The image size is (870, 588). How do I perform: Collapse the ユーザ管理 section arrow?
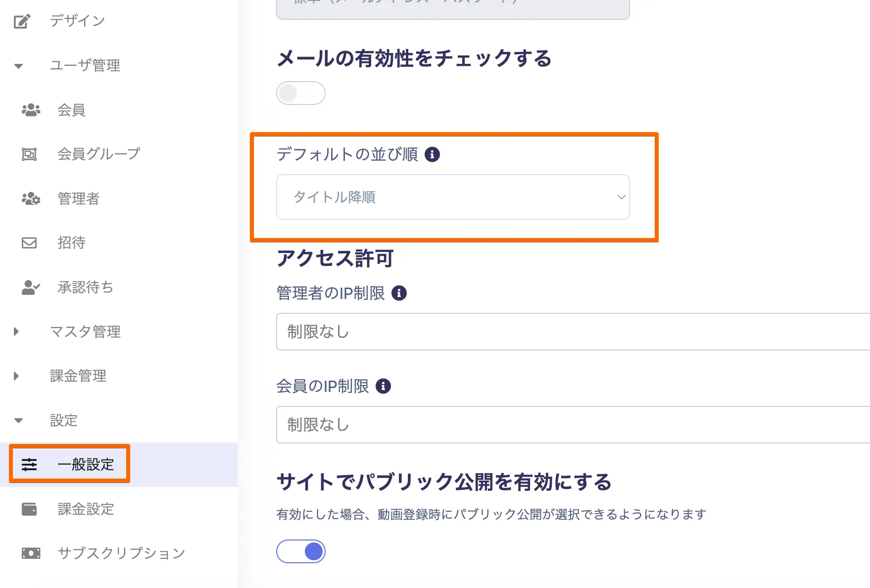[x=18, y=66]
